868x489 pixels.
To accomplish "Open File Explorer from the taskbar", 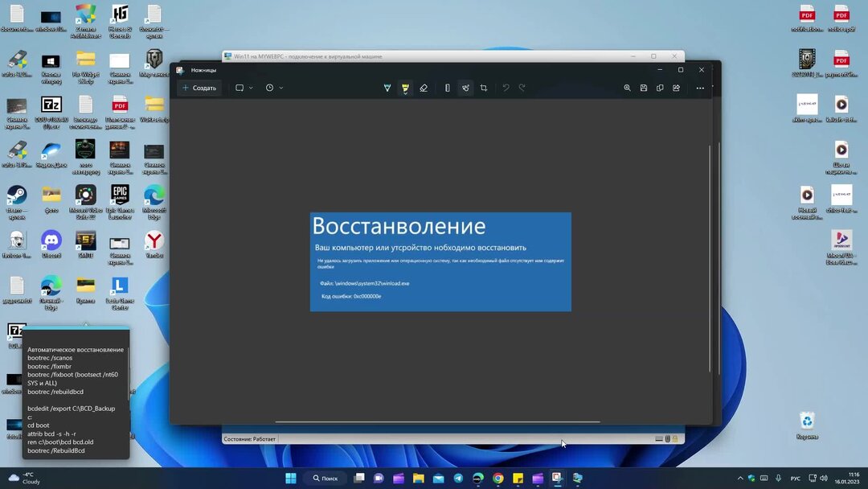I will point(419,478).
